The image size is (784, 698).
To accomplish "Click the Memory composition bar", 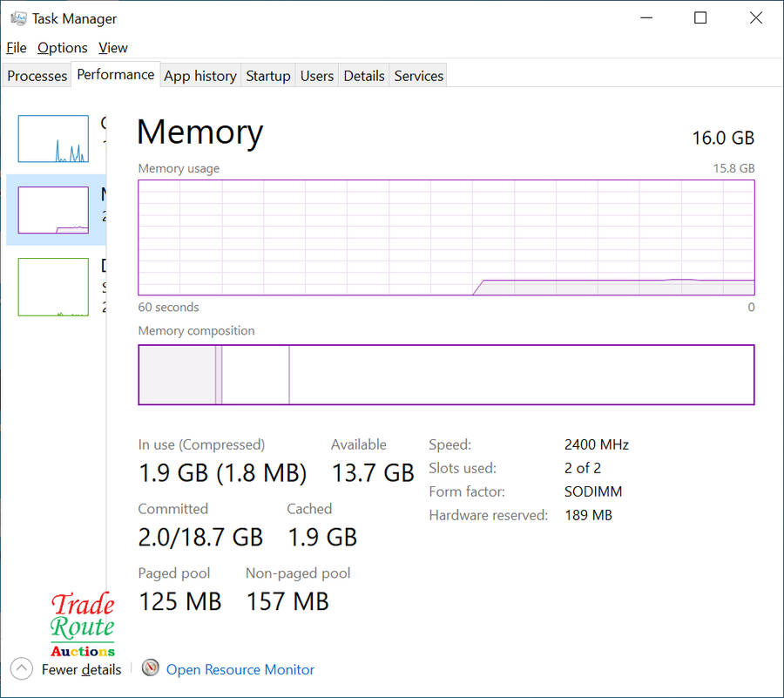I will tap(446, 375).
